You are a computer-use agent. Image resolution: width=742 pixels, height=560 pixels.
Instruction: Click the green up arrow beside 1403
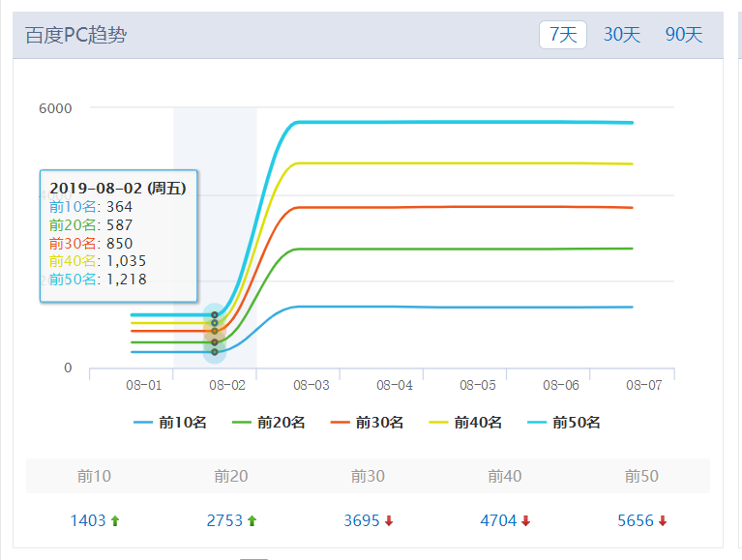(x=115, y=521)
